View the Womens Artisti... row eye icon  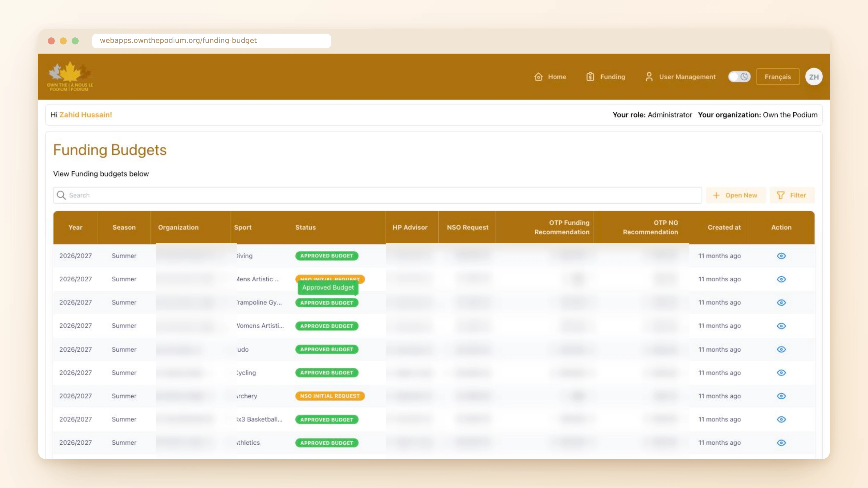[781, 326]
